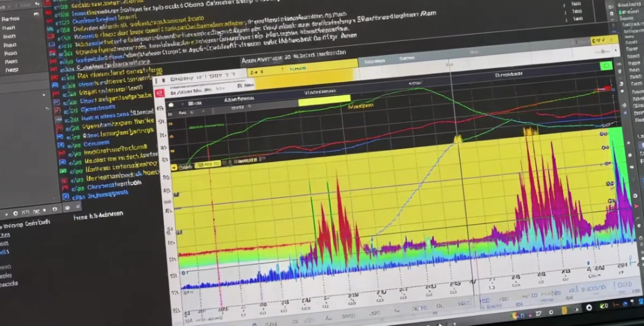Click the topmost icon in the right sidebar

pos(611,5)
